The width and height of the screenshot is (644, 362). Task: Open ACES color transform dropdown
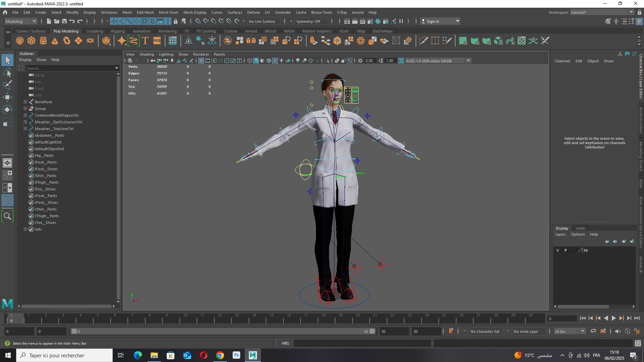coord(438,61)
